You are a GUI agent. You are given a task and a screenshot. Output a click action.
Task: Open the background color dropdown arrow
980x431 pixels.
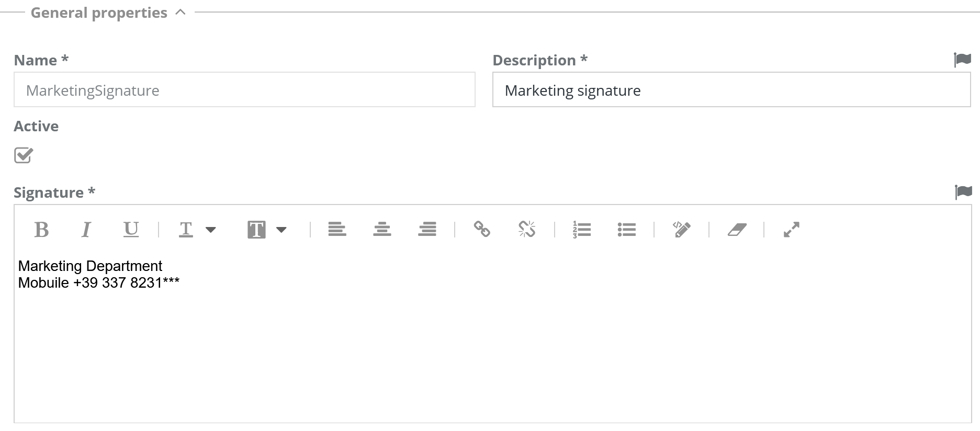coord(281,230)
